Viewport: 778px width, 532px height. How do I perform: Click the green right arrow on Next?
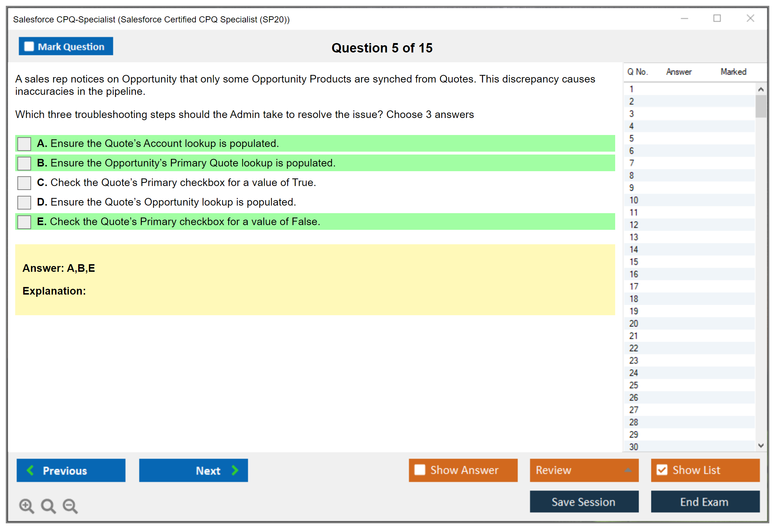tap(235, 470)
